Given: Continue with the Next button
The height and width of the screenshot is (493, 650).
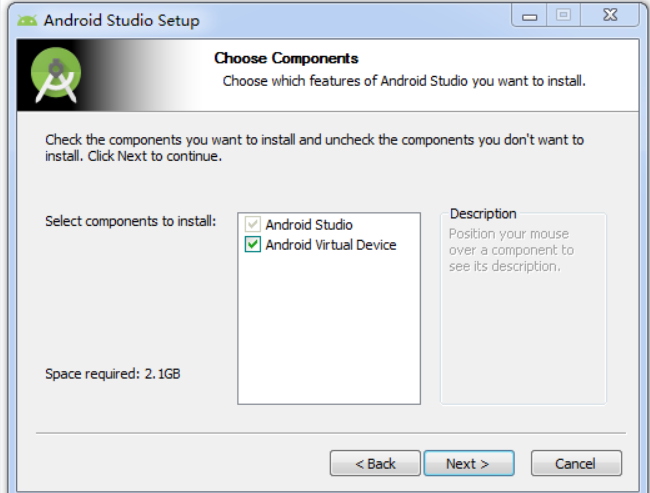Looking at the screenshot, I should [469, 463].
